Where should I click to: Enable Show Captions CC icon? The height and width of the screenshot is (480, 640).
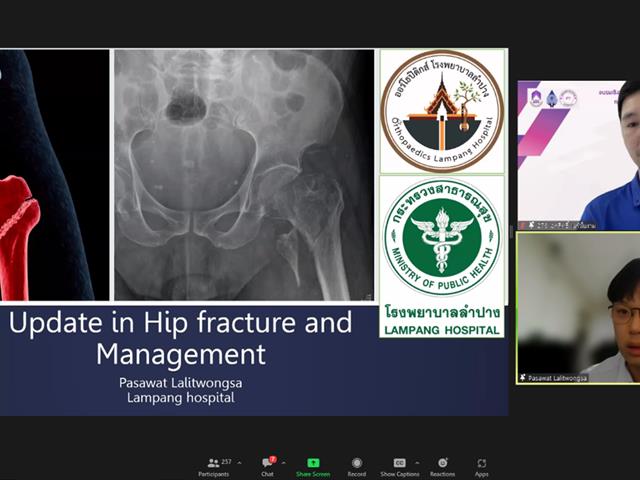[x=399, y=463]
